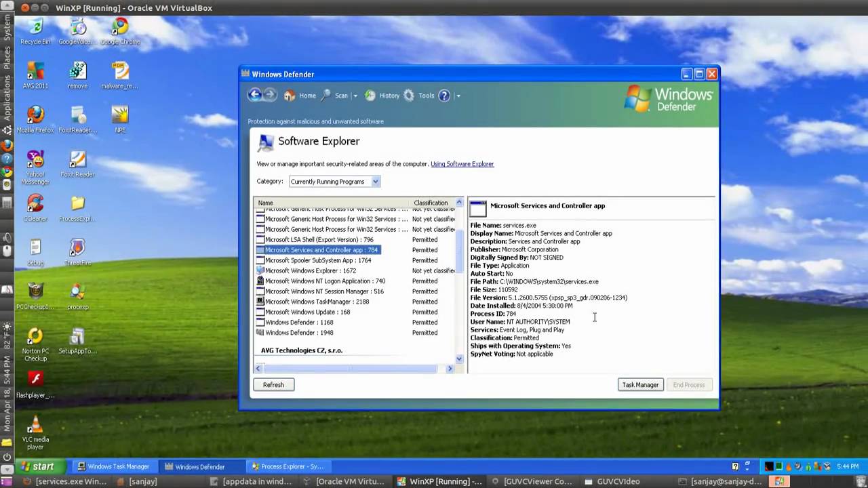
Task: Open the Norton PC Checkup desktop icon
Action: click(35, 344)
